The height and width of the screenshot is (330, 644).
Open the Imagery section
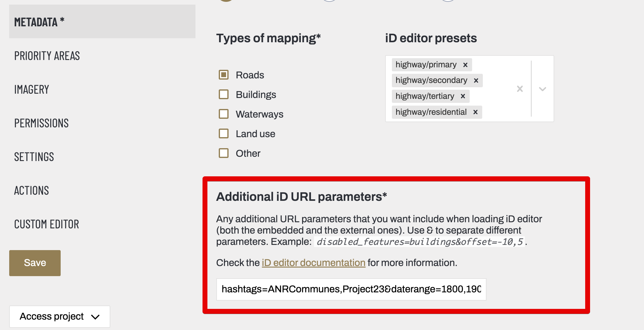pyautogui.click(x=32, y=89)
